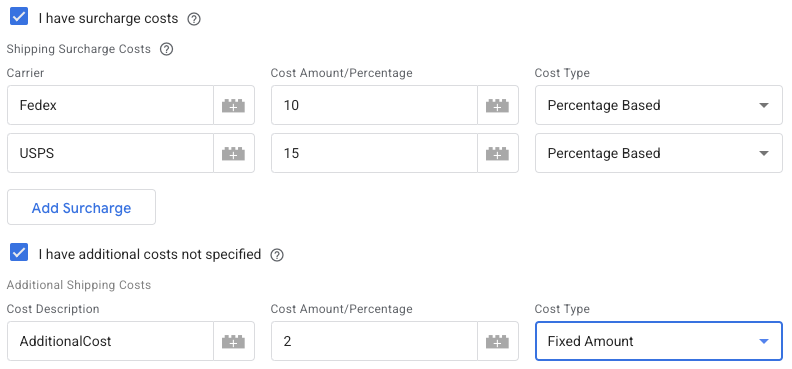Show help for I have surcharge costs

coord(194,19)
